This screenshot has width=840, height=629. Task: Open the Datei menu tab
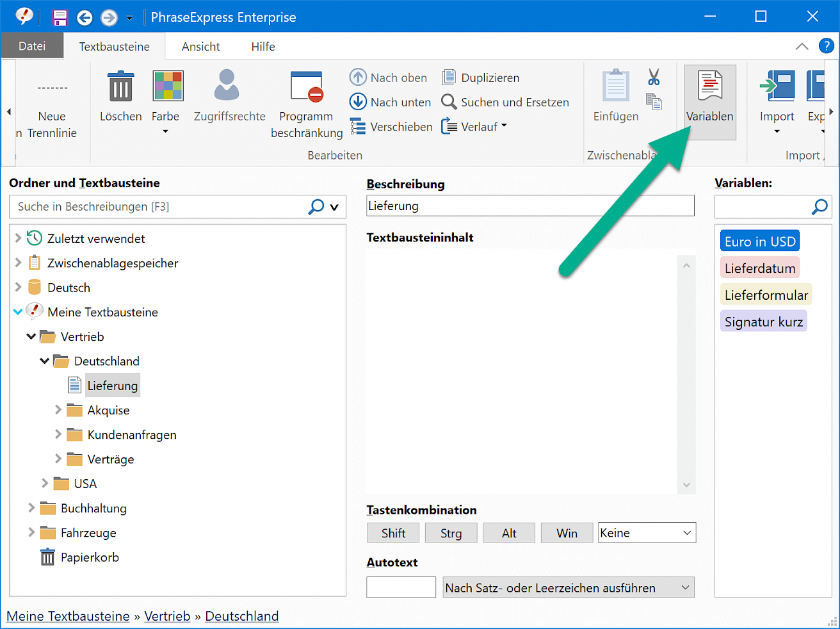coord(32,46)
